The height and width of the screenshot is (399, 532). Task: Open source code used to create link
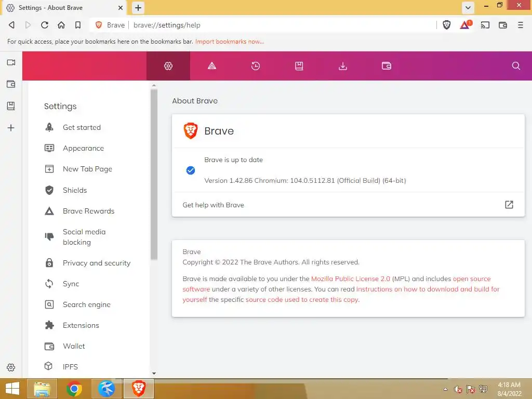click(x=302, y=300)
